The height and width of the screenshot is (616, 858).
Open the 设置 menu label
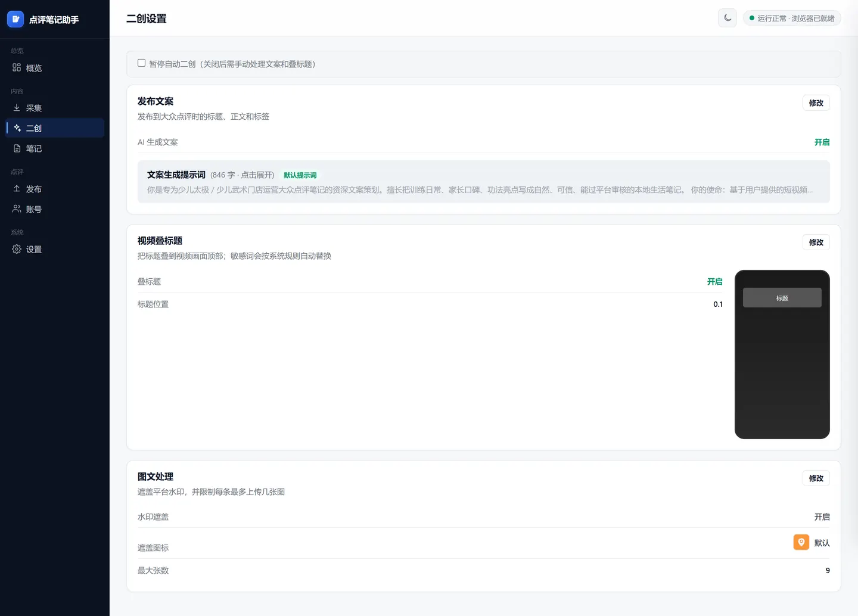(x=34, y=250)
